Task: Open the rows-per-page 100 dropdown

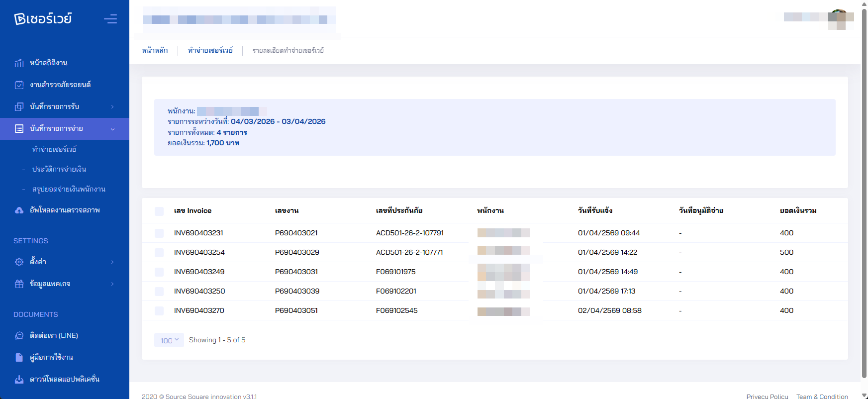Action: 169,340
